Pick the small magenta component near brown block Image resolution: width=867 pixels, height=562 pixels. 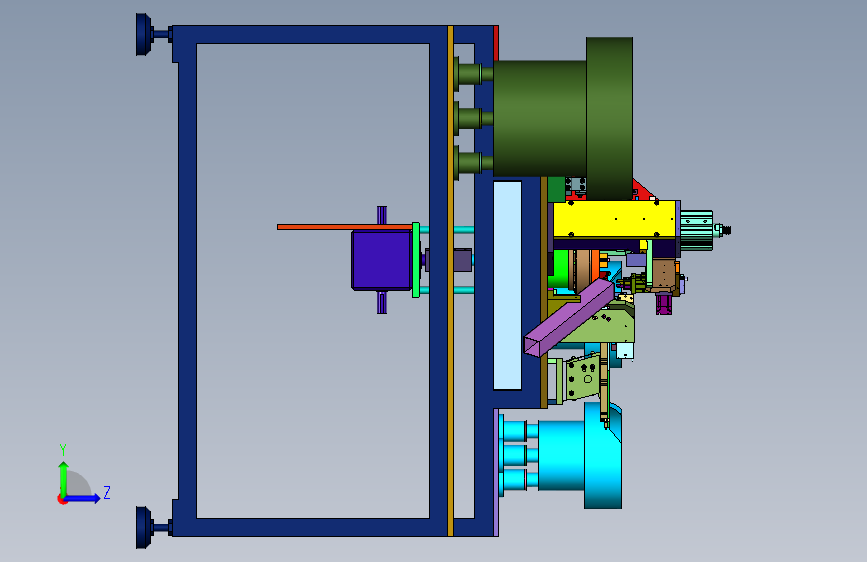pyautogui.click(x=664, y=304)
